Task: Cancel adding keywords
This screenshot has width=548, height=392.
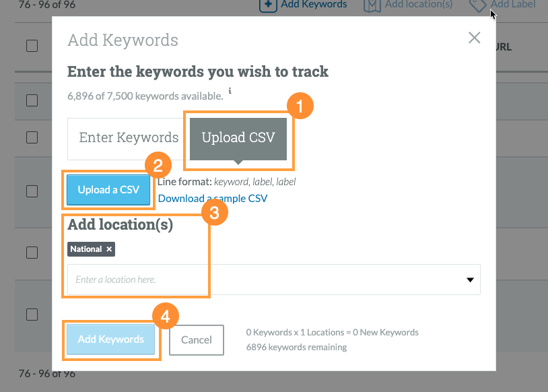Action: pos(196,340)
